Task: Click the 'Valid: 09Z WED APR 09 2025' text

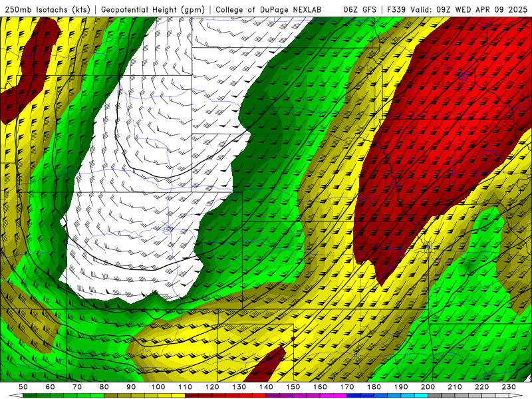Action: pyautogui.click(x=469, y=9)
